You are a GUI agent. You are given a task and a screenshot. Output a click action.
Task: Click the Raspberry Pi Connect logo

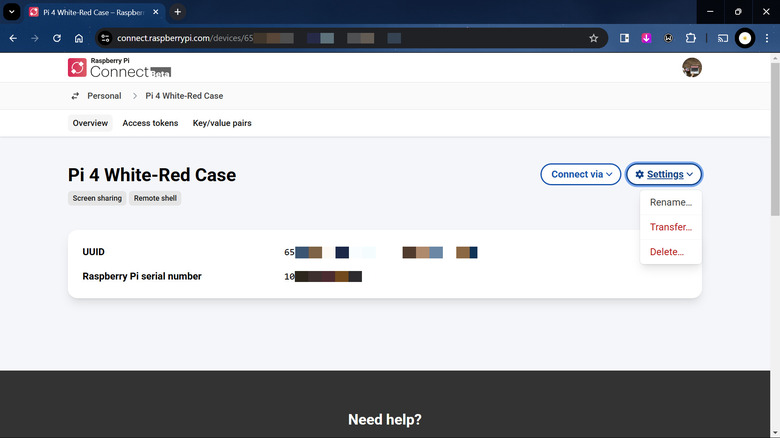click(119, 68)
